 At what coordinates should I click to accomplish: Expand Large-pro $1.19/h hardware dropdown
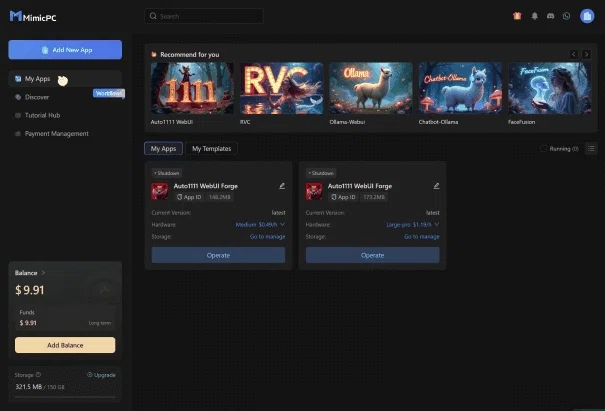(413, 225)
